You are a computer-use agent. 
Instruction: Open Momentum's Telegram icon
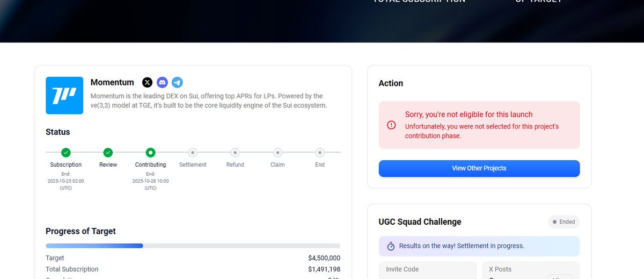tap(177, 82)
